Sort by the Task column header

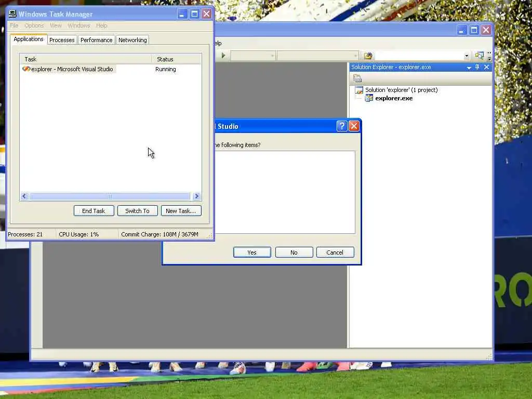(x=86, y=59)
